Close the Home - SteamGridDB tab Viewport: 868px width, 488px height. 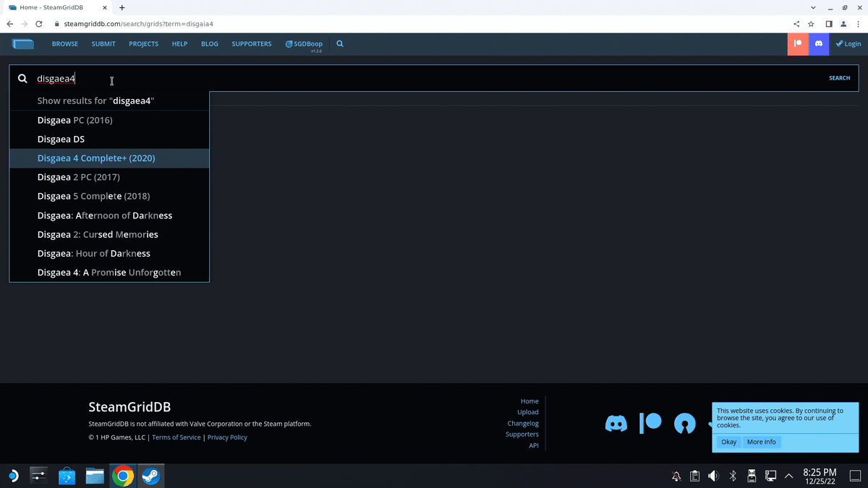(106, 7)
